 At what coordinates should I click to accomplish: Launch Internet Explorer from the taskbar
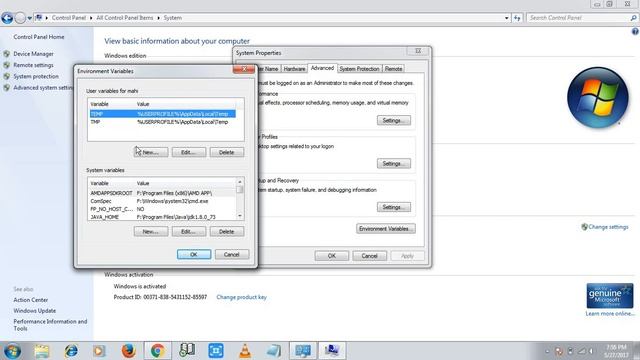[71, 351]
